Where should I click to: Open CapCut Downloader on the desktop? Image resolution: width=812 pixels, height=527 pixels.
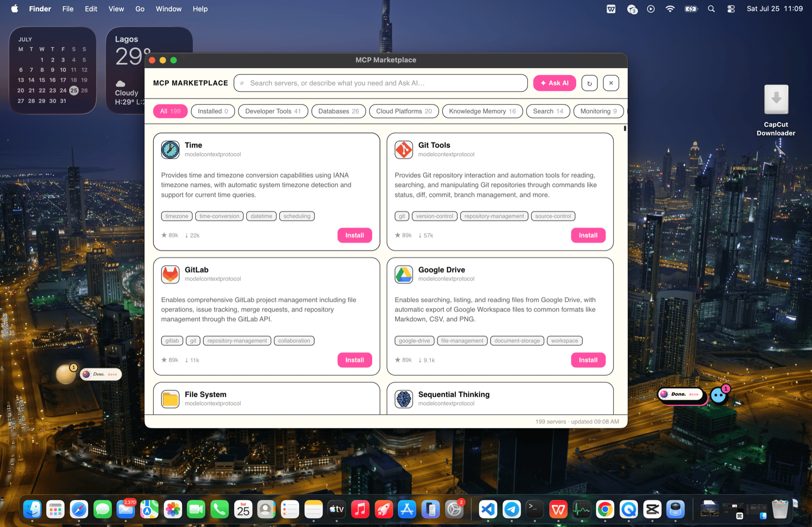[776, 110]
